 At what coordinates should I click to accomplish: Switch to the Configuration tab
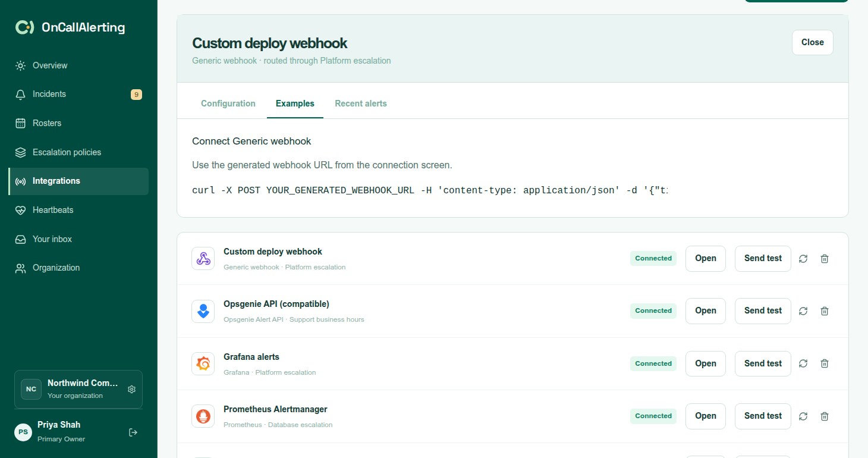[x=228, y=103]
